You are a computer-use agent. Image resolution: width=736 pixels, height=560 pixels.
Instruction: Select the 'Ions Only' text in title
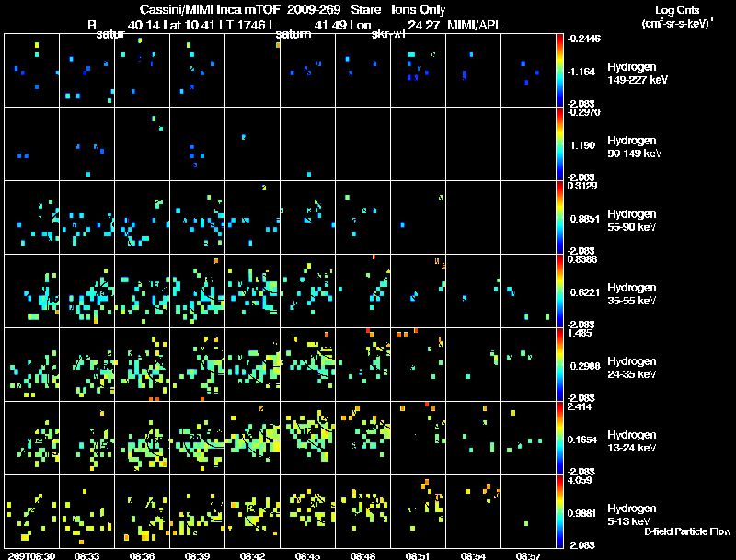click(x=419, y=9)
